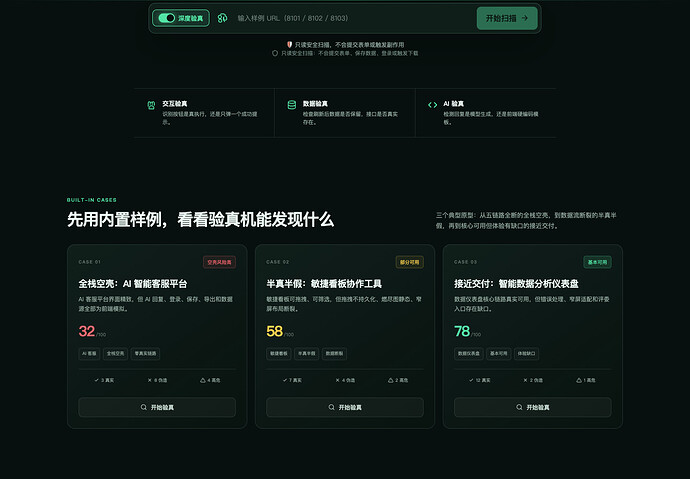Click the checkmark icon in Case 03 stats
Screen dimensions: 690x479
pyautogui.click(x=471, y=380)
